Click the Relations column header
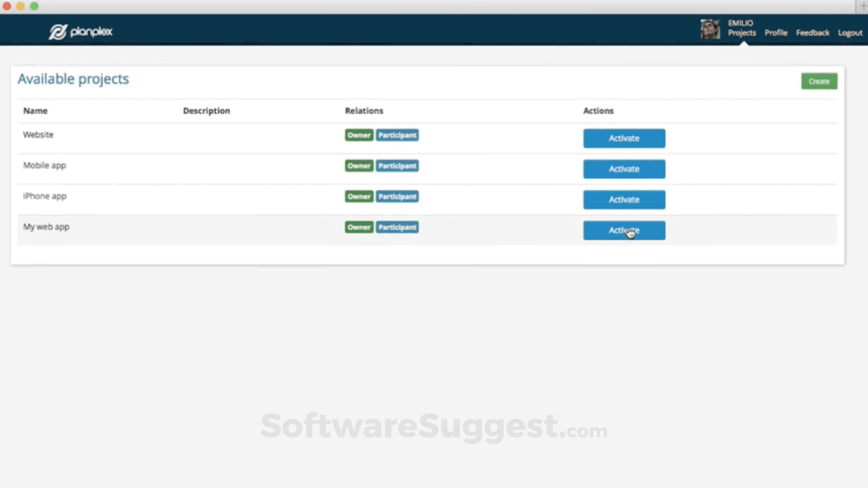The width and height of the screenshot is (868, 488). pyautogui.click(x=364, y=111)
